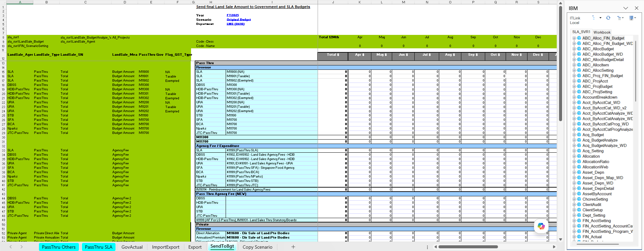This screenshot has width=644, height=251.
Task: Select the Acq_BudgetAnalyze_WD tree item
Action: pyautogui.click(x=604, y=146)
